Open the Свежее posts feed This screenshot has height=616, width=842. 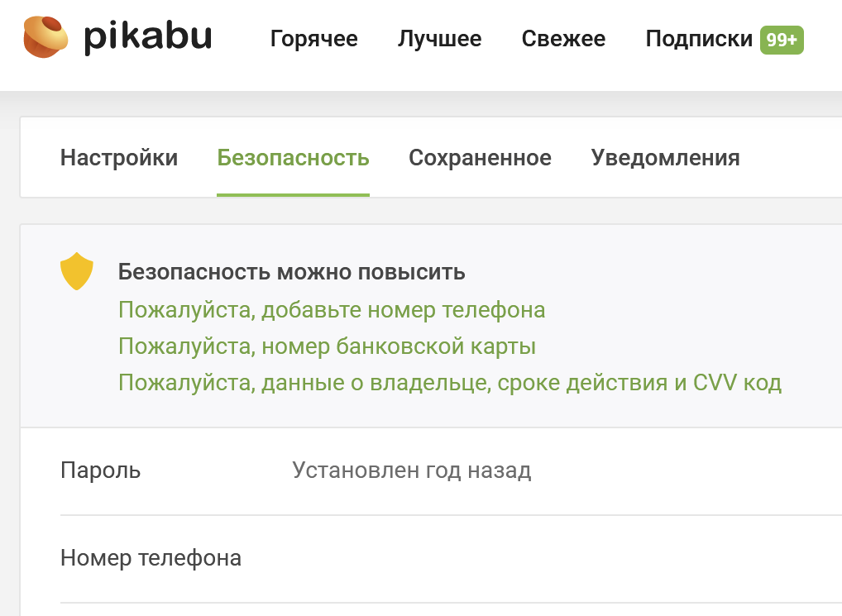tap(563, 39)
